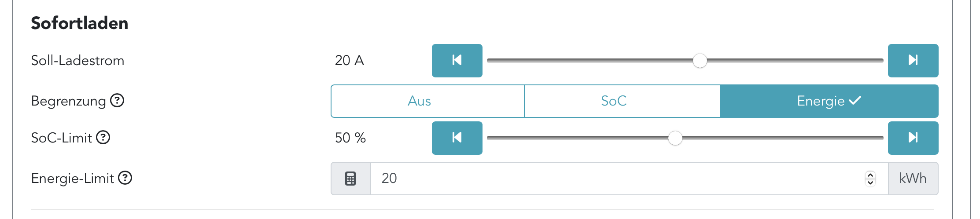Viewport: 980px width, 219px height.
Task: Click the SoC-Limit slider handle
Action: 675,138
